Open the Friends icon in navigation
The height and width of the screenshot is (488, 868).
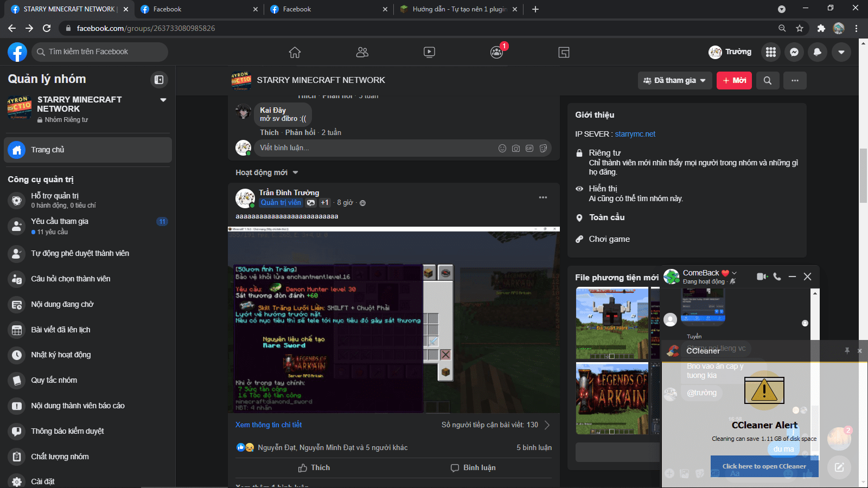point(362,52)
